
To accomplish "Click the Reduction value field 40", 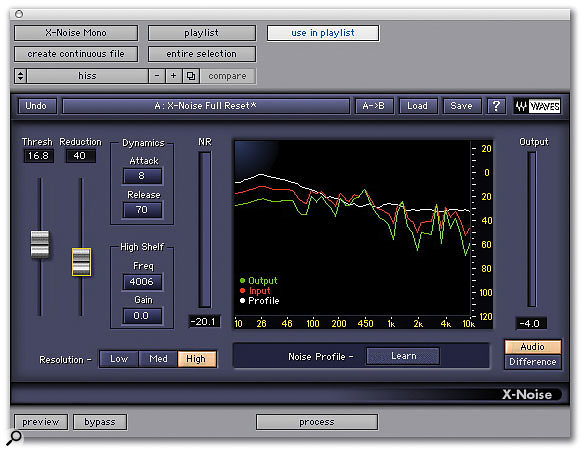I will pyautogui.click(x=80, y=156).
